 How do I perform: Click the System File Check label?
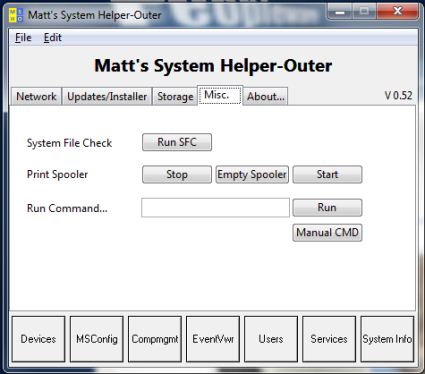tap(69, 143)
